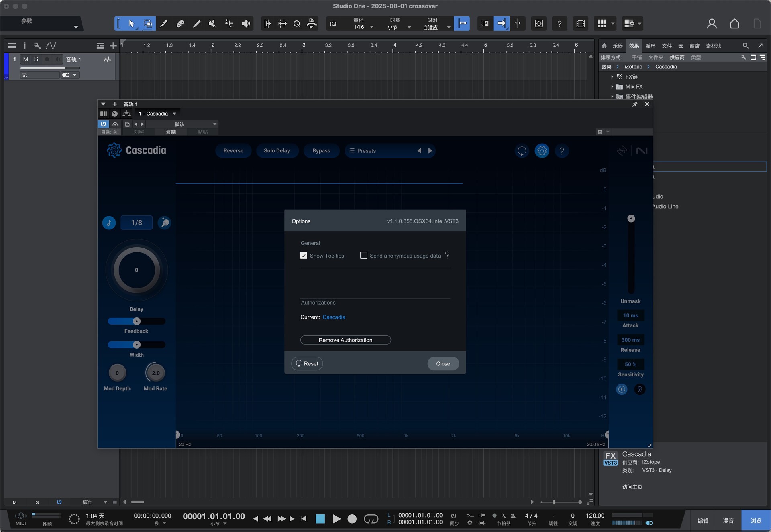The image size is (771, 532).
Task: Add a new track with plus icon
Action: coord(113,45)
